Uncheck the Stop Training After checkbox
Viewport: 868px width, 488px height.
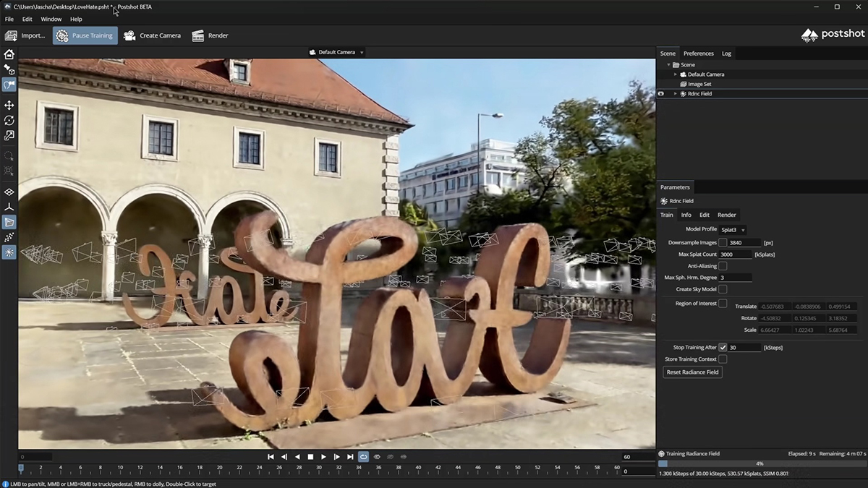[723, 348]
